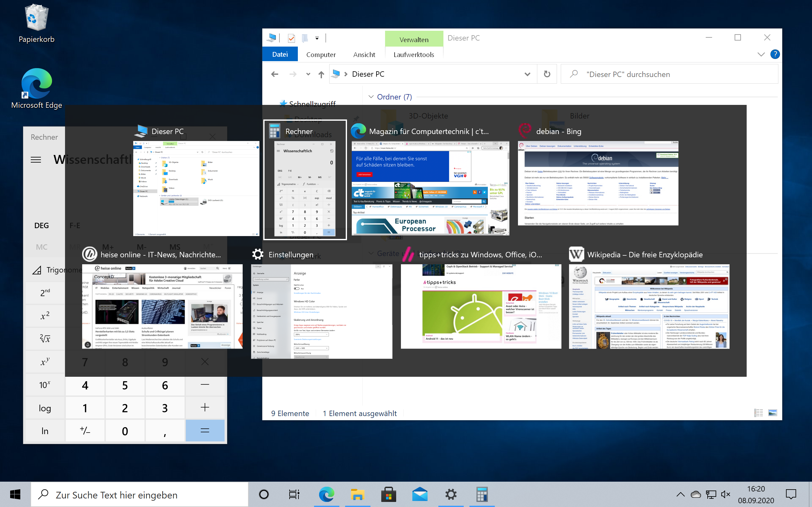
Task: Select the Ansicht ribbon tab
Action: [364, 54]
